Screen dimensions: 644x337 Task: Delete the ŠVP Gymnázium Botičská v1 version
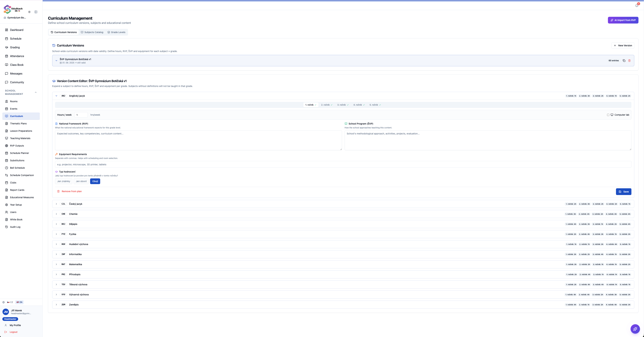pyautogui.click(x=630, y=60)
